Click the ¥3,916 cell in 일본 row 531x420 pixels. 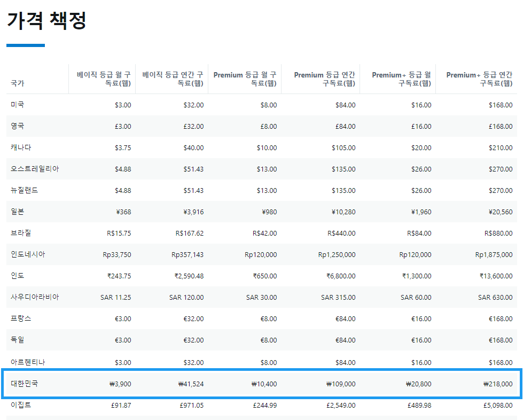pyautogui.click(x=194, y=212)
